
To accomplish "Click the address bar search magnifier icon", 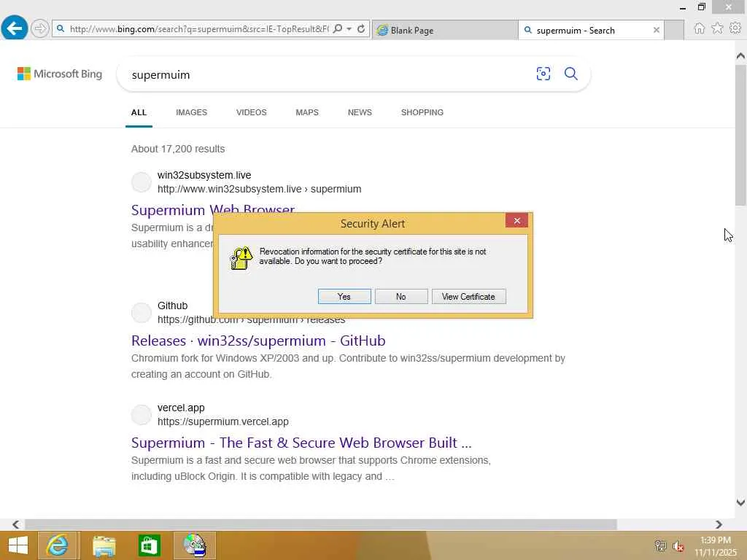I will pos(338,29).
